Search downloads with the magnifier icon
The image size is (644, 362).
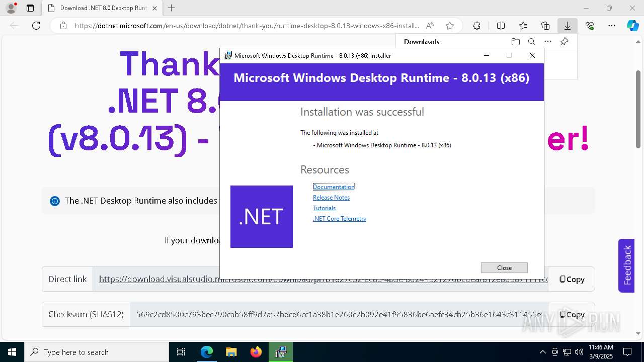(531, 42)
